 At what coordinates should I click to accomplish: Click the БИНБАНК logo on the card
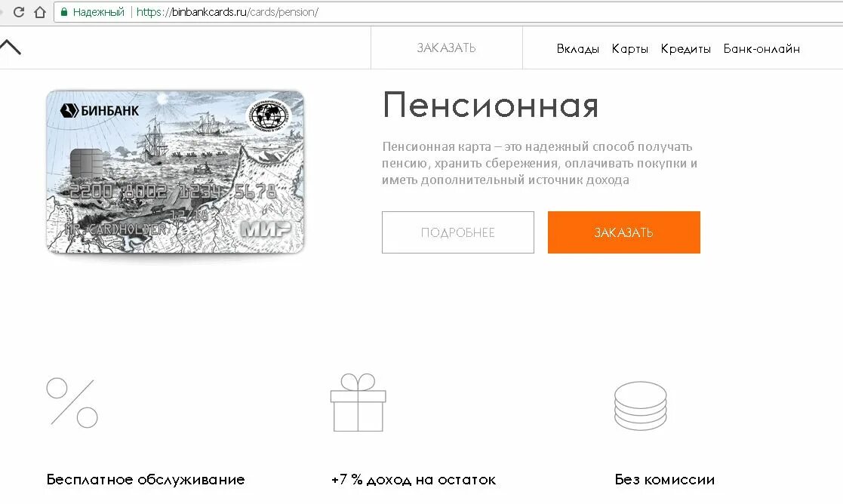(100, 111)
